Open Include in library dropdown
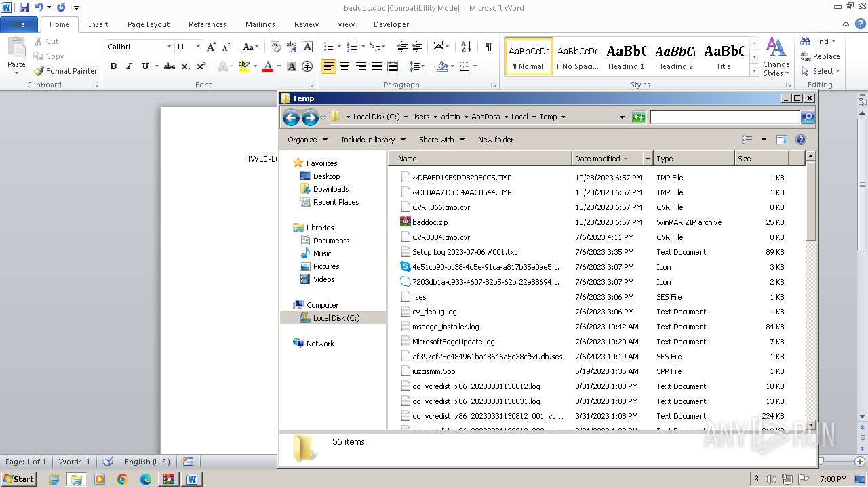 point(373,140)
